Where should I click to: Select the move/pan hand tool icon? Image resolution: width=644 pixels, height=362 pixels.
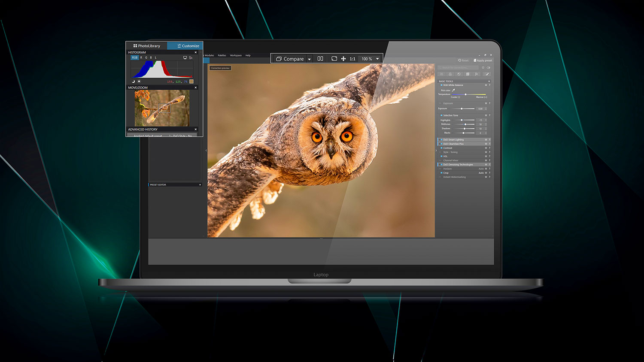click(x=343, y=59)
